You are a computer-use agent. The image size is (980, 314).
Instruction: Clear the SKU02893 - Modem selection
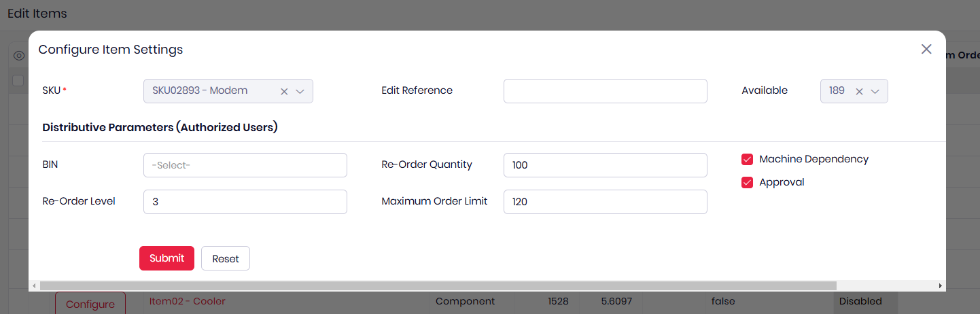pos(285,91)
